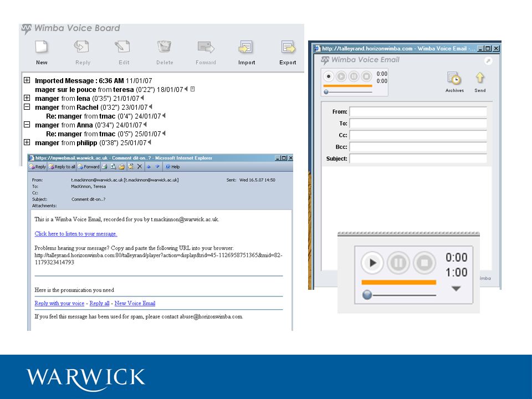Click Forward in the webmail toolbar
The image size is (532, 399).
89,167
